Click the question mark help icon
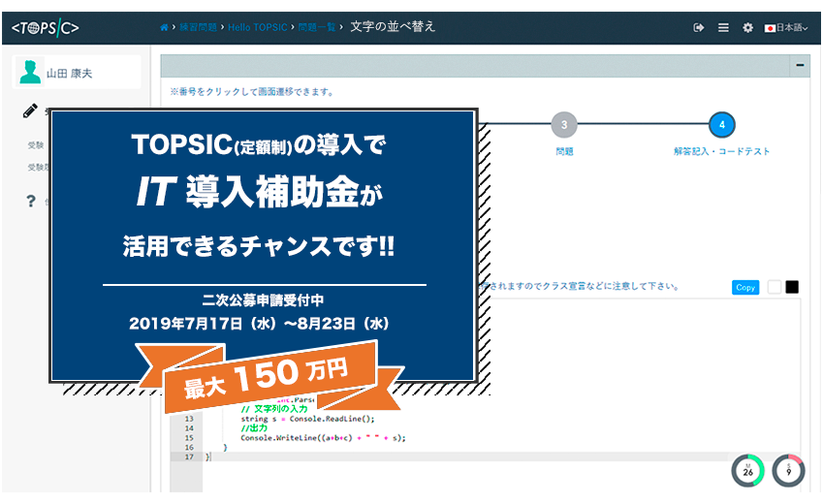 point(30,202)
